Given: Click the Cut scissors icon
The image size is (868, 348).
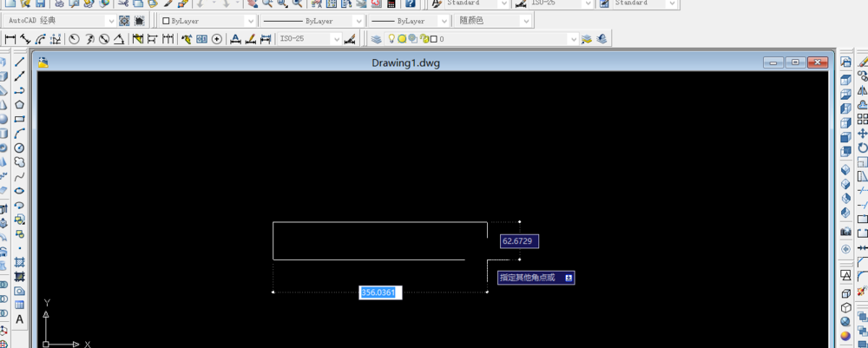Looking at the screenshot, I should tap(123, 3).
